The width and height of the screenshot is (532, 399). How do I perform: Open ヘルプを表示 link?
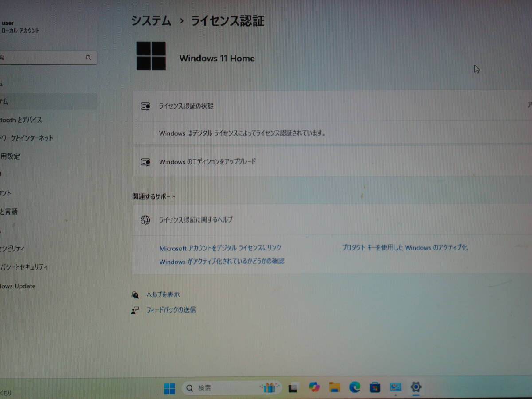tap(163, 295)
